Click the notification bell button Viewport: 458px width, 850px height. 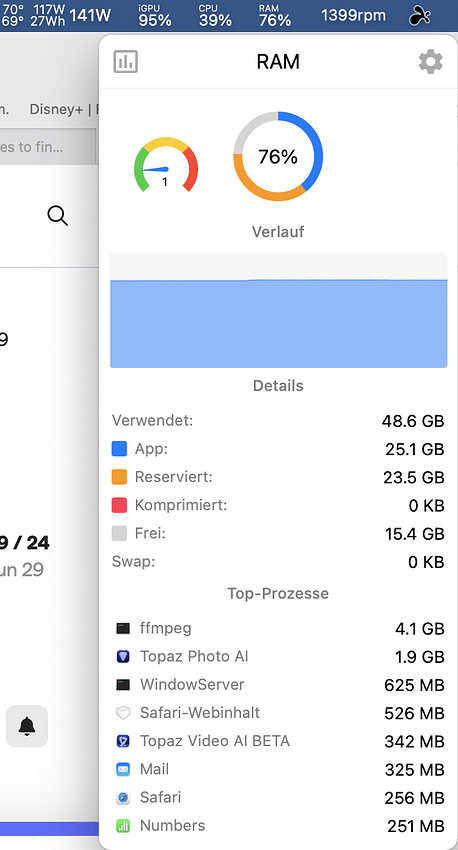(x=27, y=726)
